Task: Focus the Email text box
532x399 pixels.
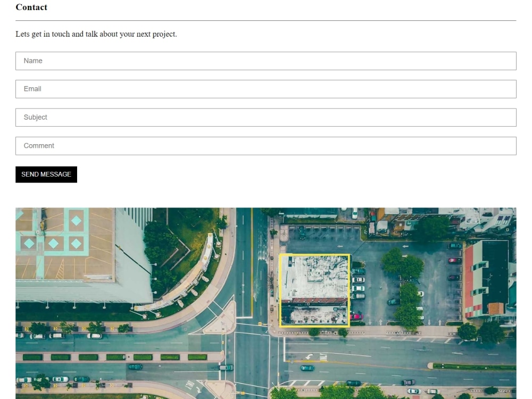Action: pyautogui.click(x=265, y=89)
